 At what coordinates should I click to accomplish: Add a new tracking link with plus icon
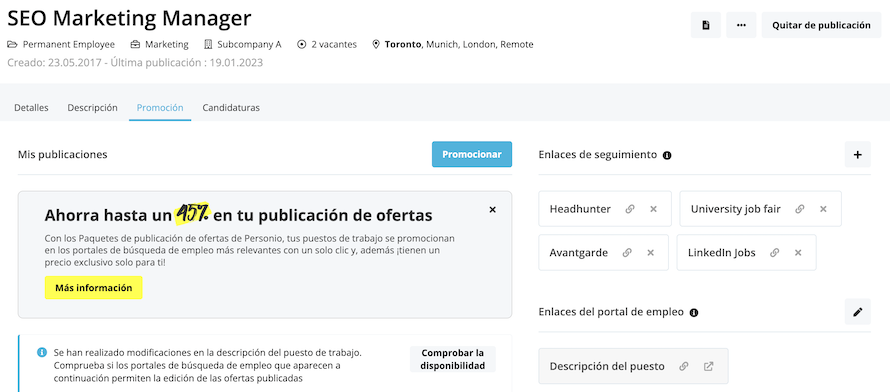pyautogui.click(x=858, y=154)
